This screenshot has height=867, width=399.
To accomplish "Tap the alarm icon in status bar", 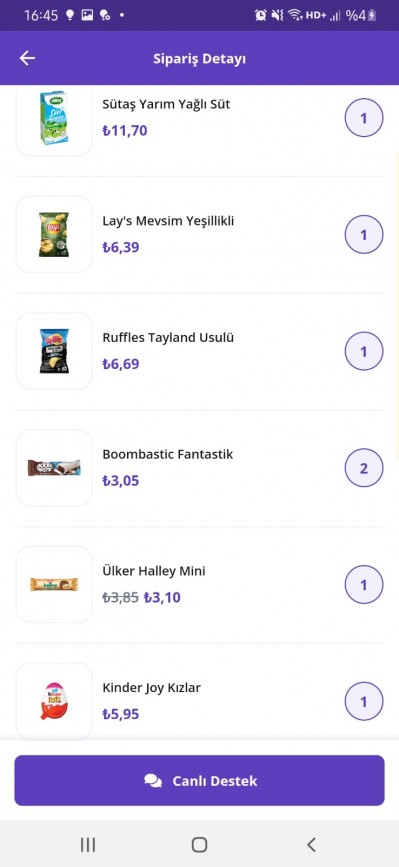I will point(260,15).
